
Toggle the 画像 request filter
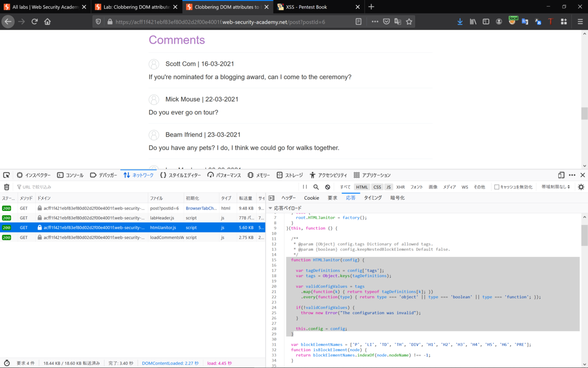[433, 187]
